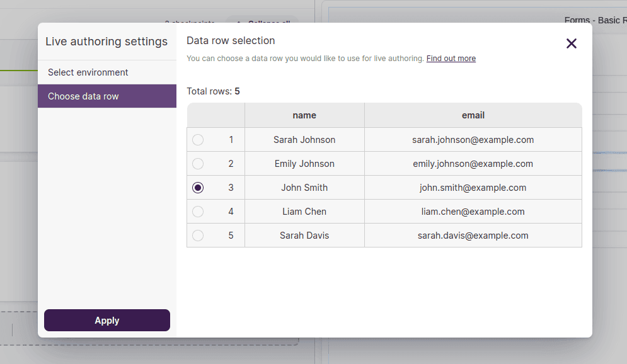Click the email column header
The width and height of the screenshot is (627, 364).
[x=473, y=115]
